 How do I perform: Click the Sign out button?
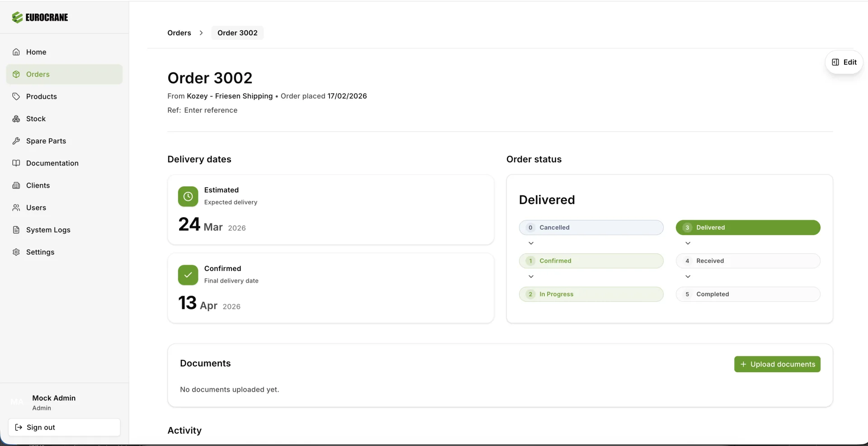(x=64, y=427)
